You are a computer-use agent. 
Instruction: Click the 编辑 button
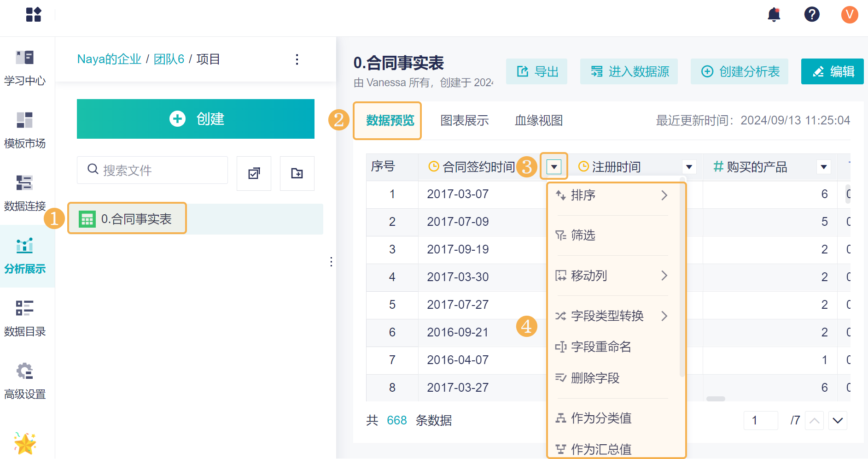(833, 71)
